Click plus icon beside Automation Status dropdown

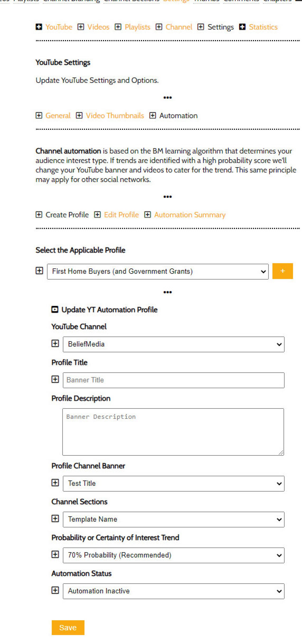tap(55, 590)
